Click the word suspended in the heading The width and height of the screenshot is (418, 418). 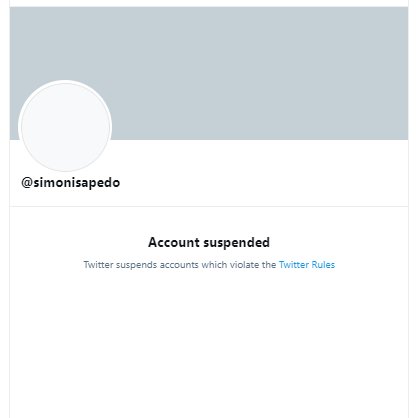click(x=237, y=243)
